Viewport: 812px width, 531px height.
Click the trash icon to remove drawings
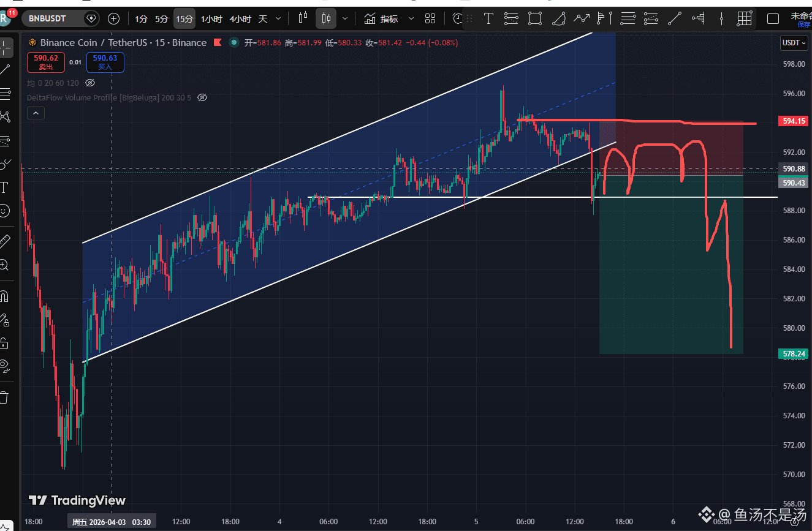pyautogui.click(x=5, y=397)
